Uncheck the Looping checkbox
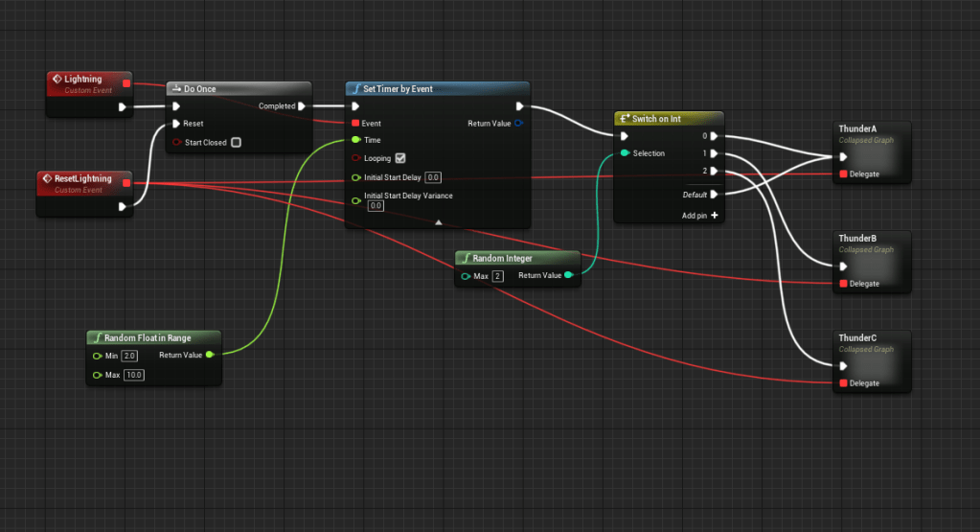The width and height of the screenshot is (980, 532). pos(400,158)
